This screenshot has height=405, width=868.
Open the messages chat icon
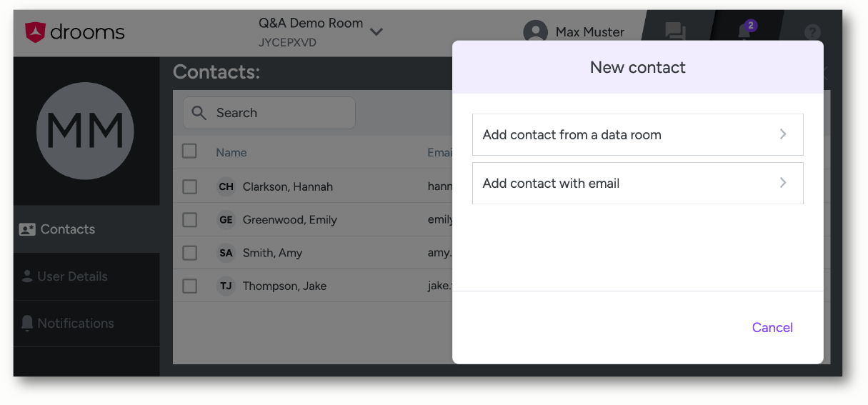click(675, 32)
